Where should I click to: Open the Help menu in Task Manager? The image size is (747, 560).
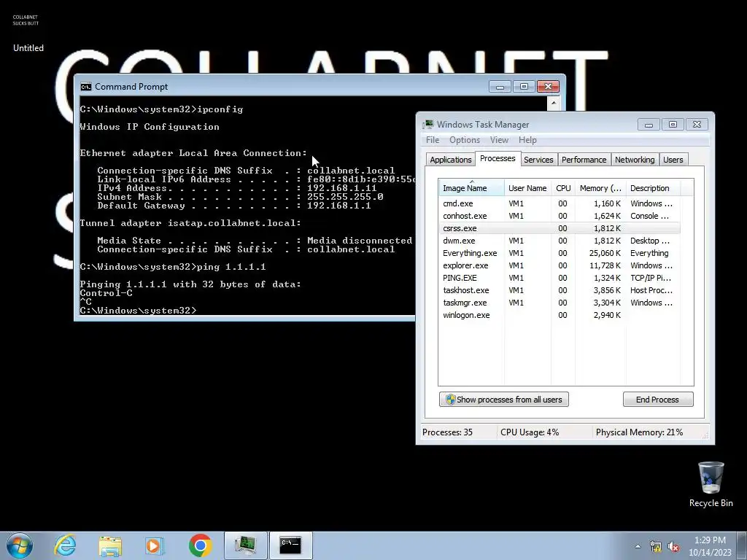[x=527, y=140]
